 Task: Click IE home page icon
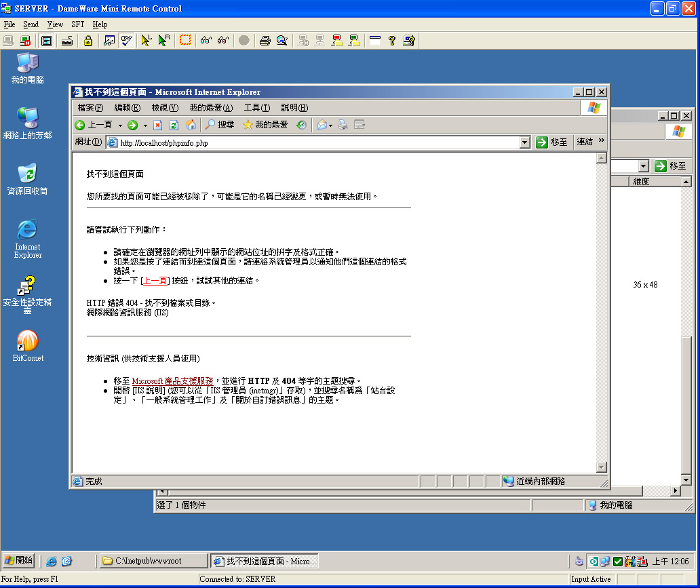pyautogui.click(x=191, y=125)
